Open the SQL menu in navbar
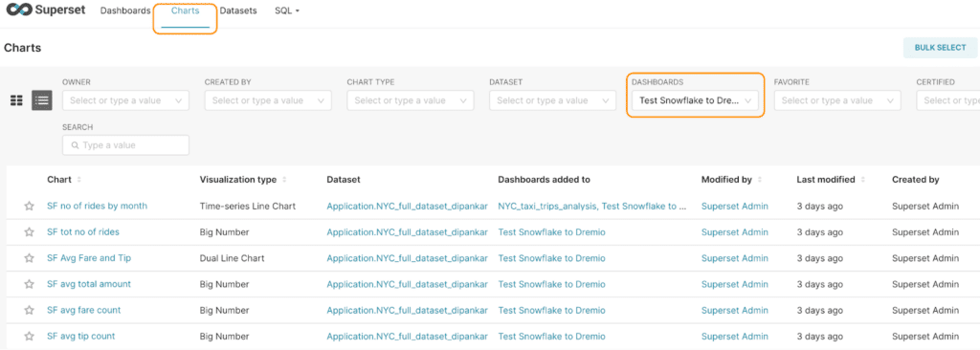This screenshot has height=350, width=980. (287, 11)
